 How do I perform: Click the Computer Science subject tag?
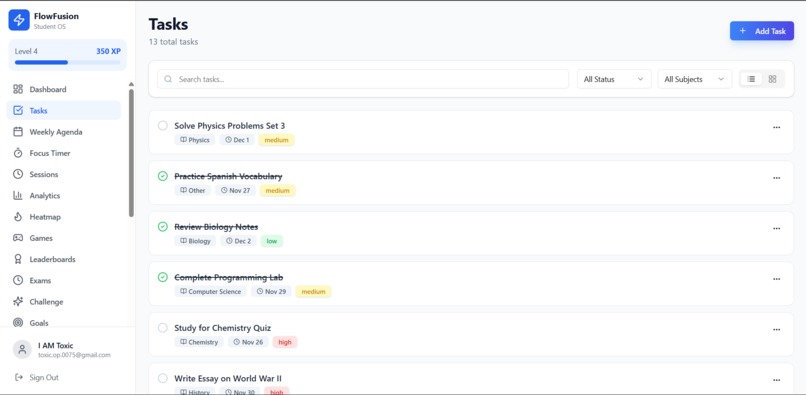pos(211,292)
